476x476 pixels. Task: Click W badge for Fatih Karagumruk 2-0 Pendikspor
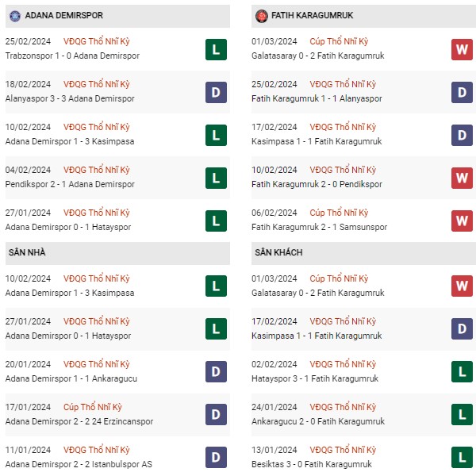tap(462, 178)
